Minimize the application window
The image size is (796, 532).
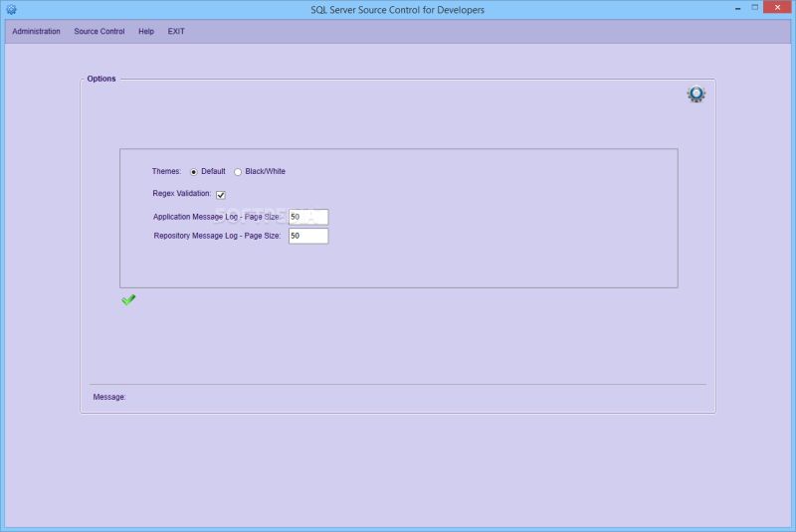coord(737,8)
